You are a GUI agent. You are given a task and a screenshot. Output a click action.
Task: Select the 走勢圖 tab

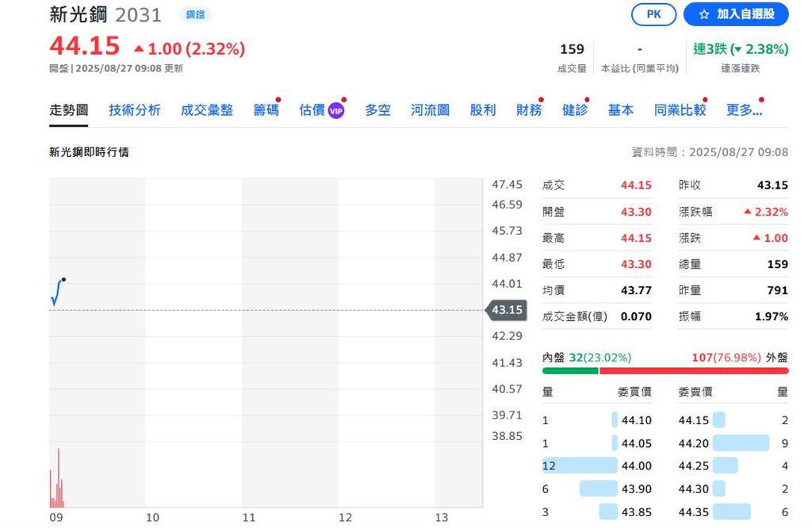[68, 110]
